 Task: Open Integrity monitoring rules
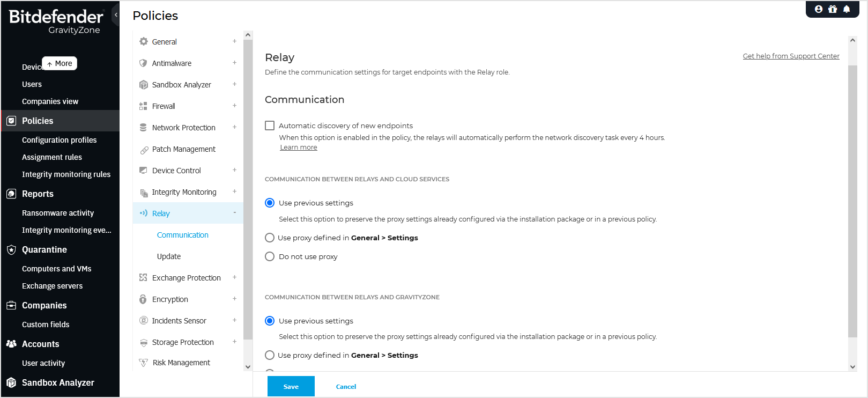(x=66, y=174)
